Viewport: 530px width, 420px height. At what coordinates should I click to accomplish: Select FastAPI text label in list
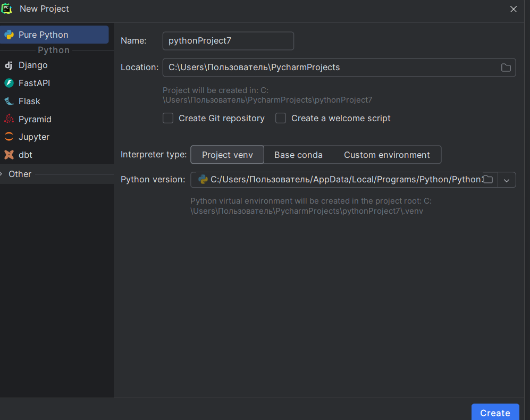coord(34,83)
